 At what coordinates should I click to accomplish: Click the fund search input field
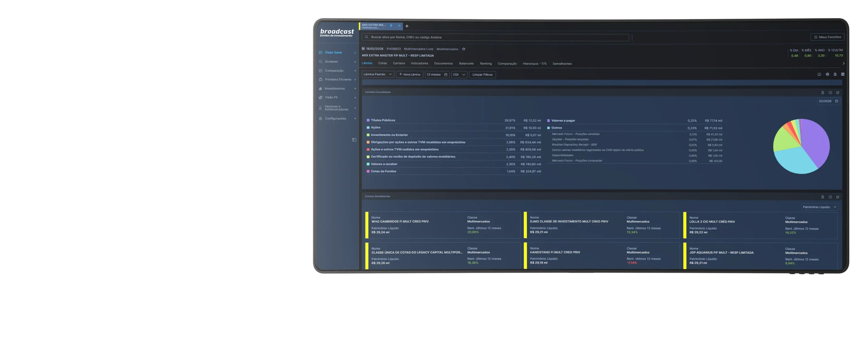point(495,37)
